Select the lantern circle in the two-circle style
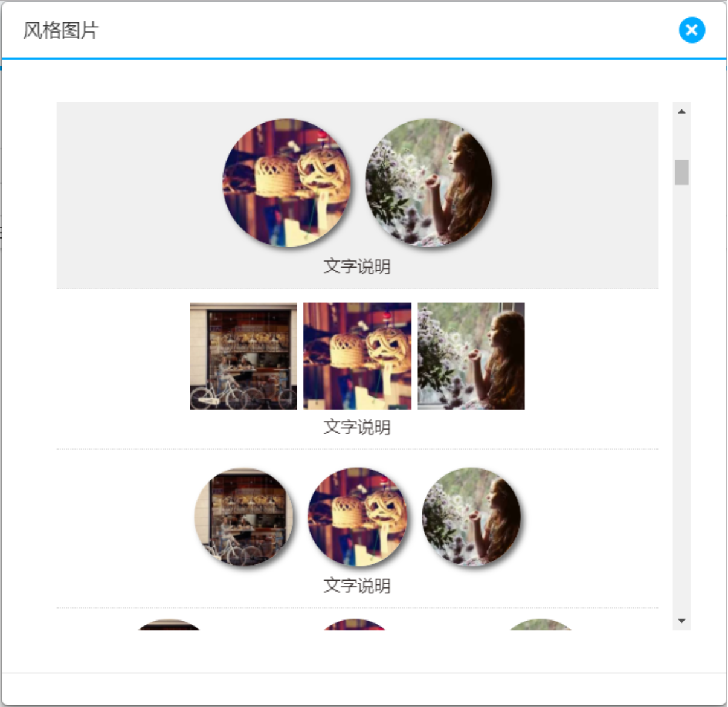Screen dimensions: 728x707 [x=286, y=182]
